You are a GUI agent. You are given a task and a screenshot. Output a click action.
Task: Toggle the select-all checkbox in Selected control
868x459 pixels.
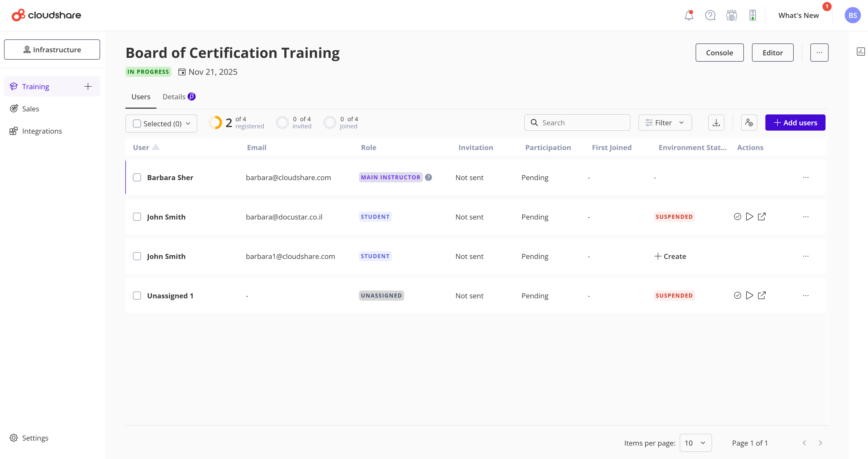137,124
